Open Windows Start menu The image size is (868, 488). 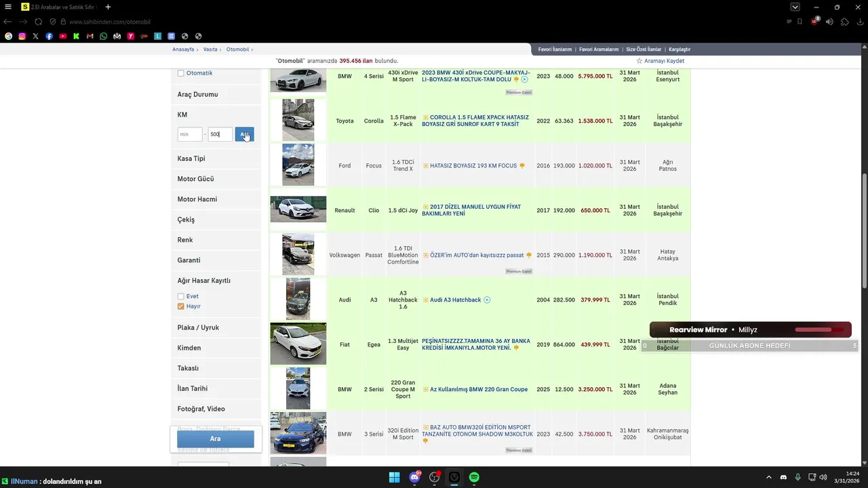(394, 477)
